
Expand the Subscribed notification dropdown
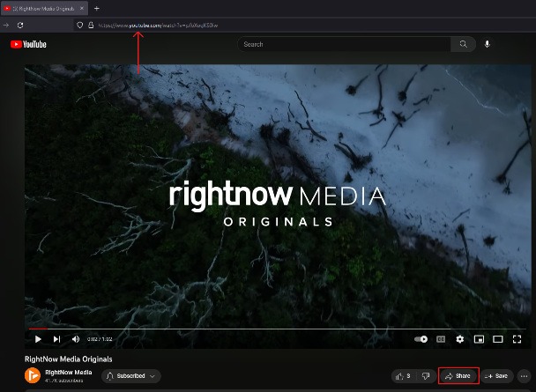131,376
